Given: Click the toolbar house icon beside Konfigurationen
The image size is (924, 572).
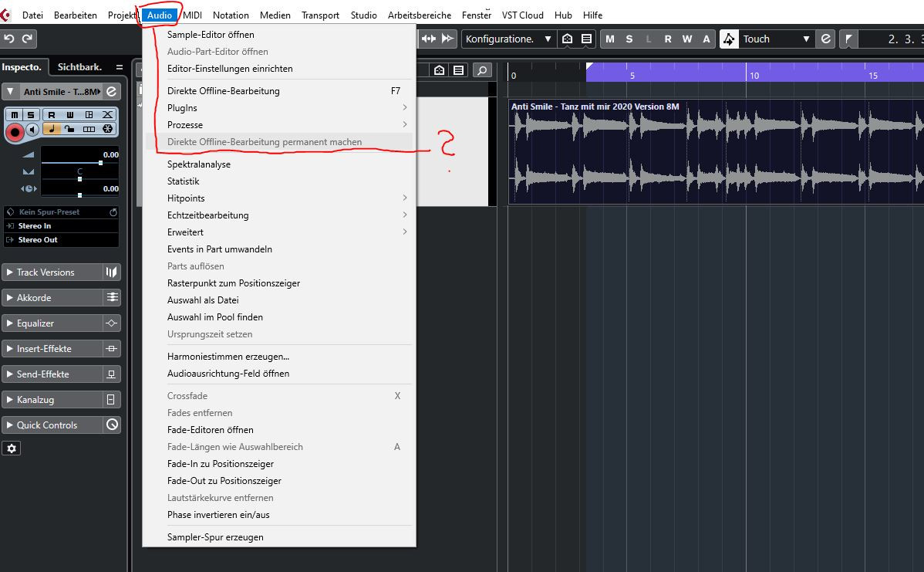Looking at the screenshot, I should click(567, 39).
